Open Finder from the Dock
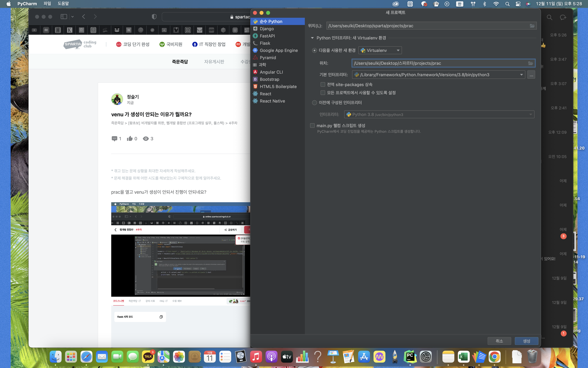Viewport: 588px width, 368px height. tap(55, 357)
